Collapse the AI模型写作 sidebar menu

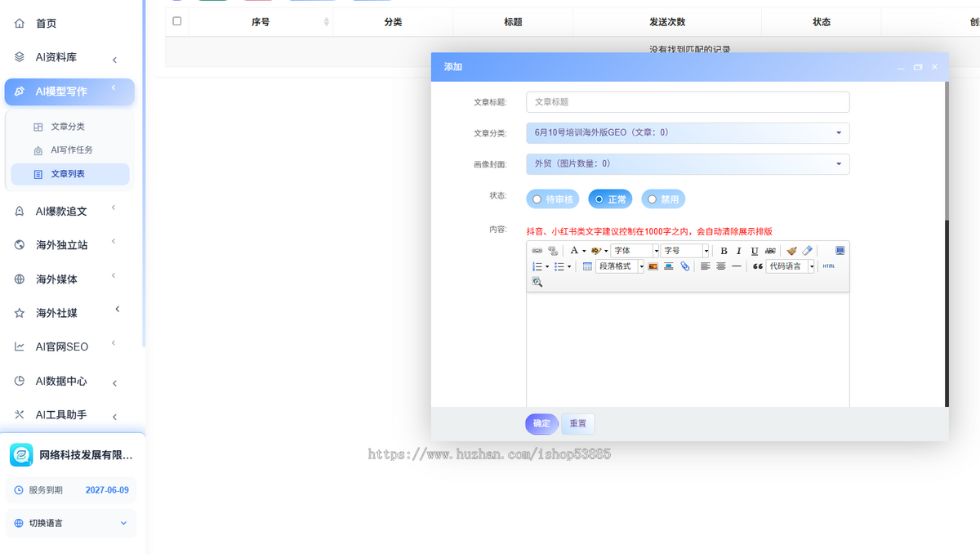[69, 92]
